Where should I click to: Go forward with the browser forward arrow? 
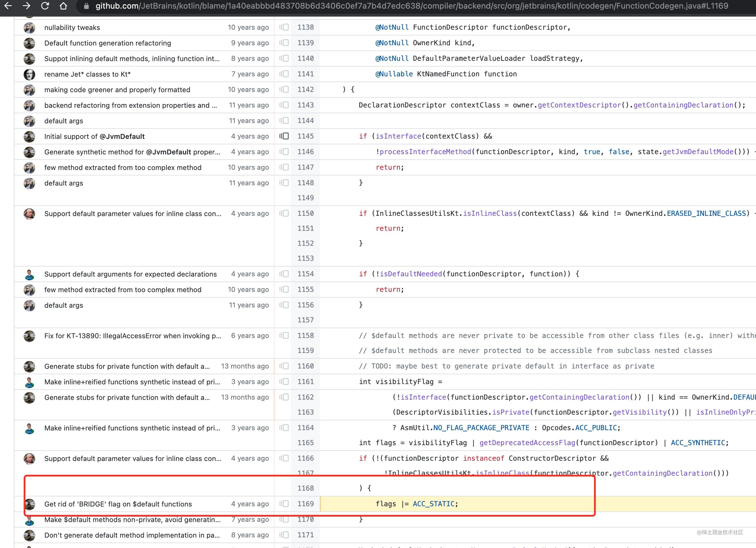tap(26, 6)
